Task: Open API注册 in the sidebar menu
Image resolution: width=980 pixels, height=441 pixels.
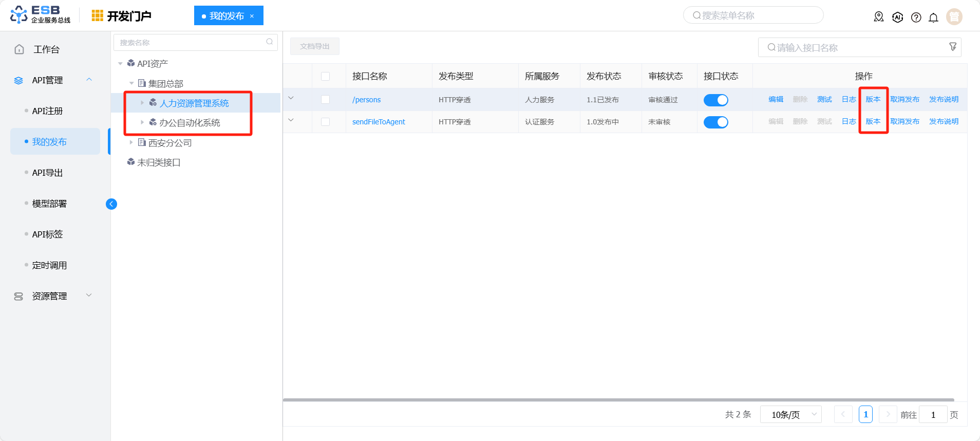Action: (x=47, y=111)
